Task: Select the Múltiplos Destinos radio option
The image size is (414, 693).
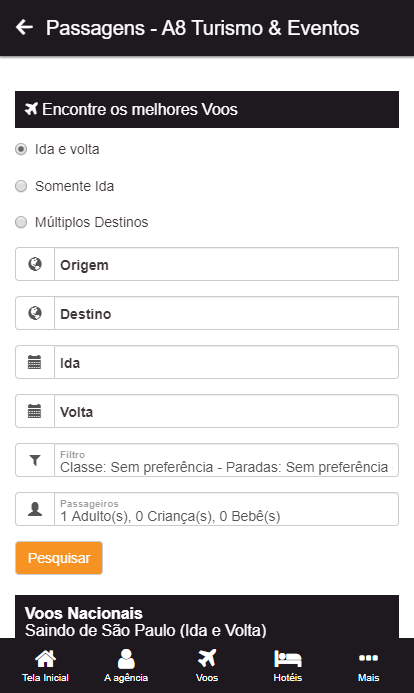Action: point(21,222)
